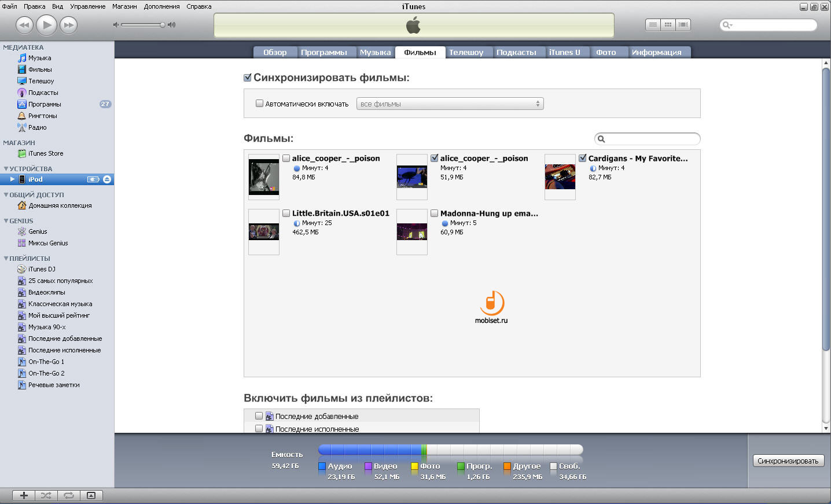Click the movies search field
The image size is (831, 504).
(x=647, y=139)
